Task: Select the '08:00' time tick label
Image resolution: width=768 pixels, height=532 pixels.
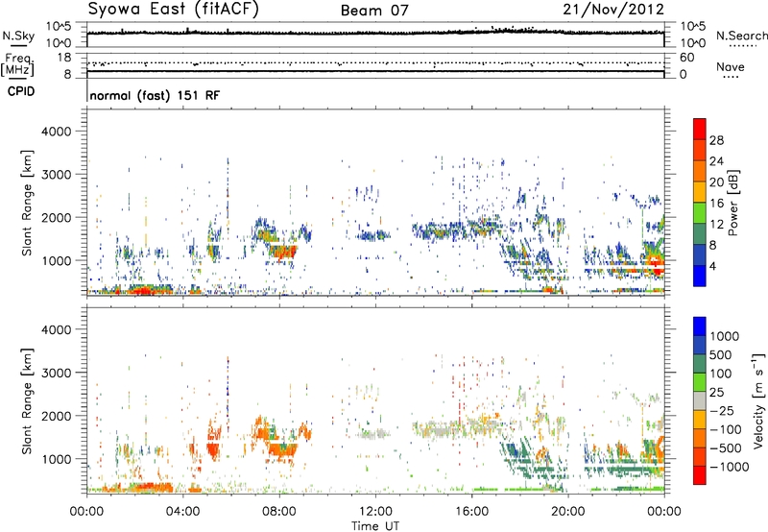Action: (279, 512)
